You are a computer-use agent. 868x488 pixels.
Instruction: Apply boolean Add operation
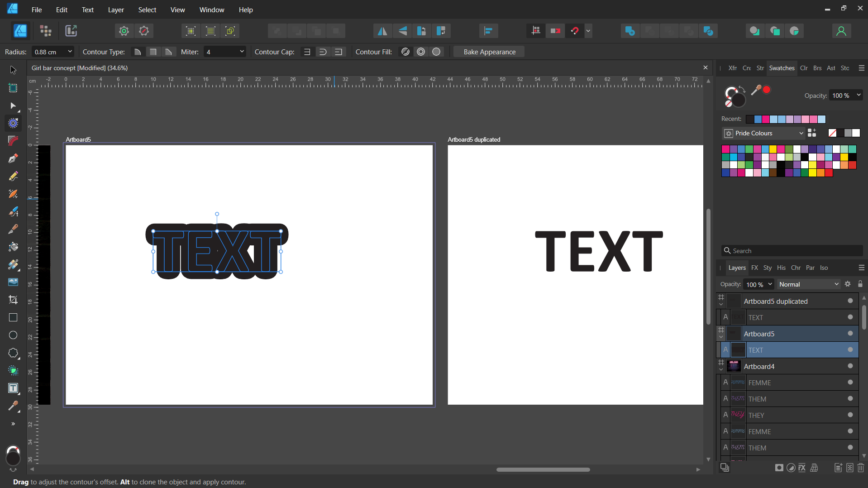click(630, 31)
